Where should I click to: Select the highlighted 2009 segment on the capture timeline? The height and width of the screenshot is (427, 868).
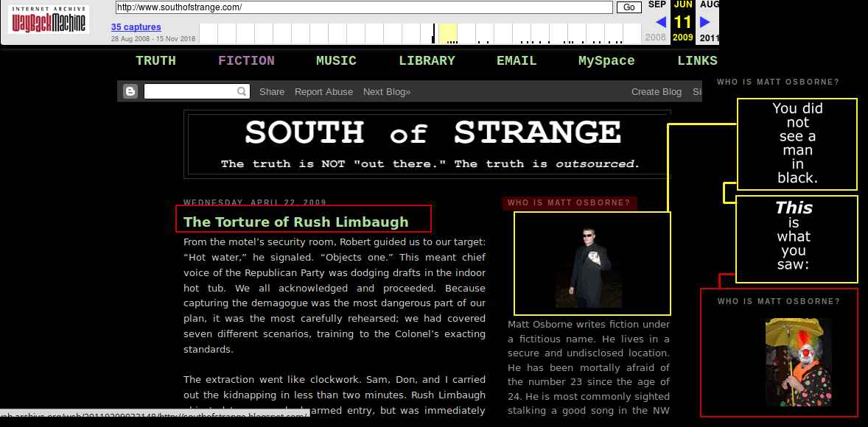448,33
